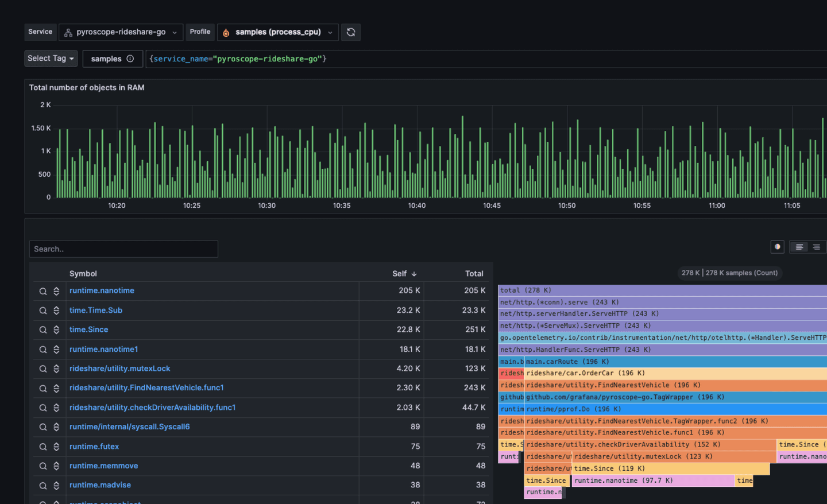Switch flame graph text to left alignment

[799, 247]
